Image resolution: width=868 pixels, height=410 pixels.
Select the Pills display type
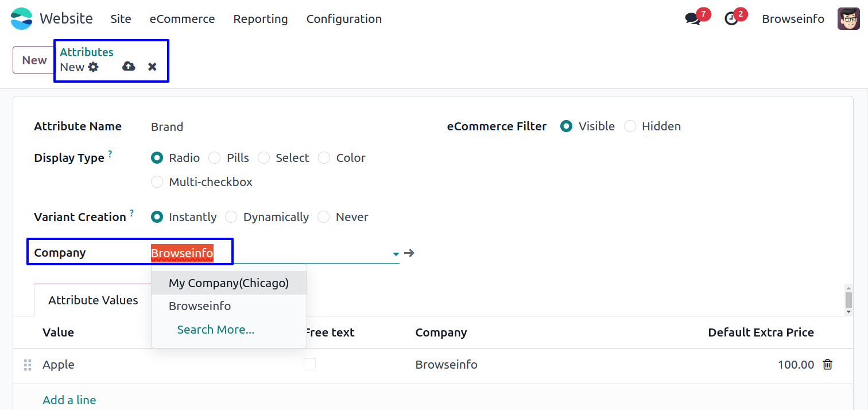click(x=215, y=158)
